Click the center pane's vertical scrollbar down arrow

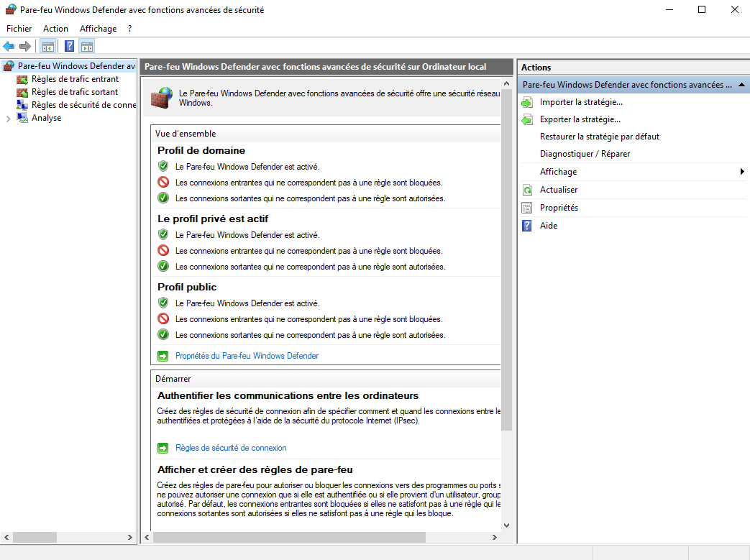[506, 525]
